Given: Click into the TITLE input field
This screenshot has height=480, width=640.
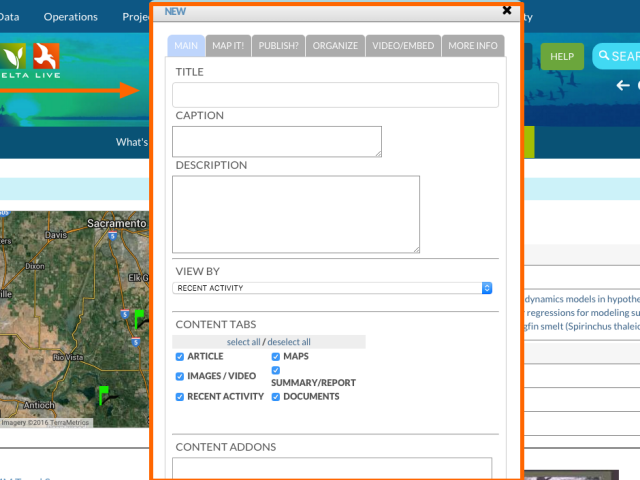Looking at the screenshot, I should point(335,95).
